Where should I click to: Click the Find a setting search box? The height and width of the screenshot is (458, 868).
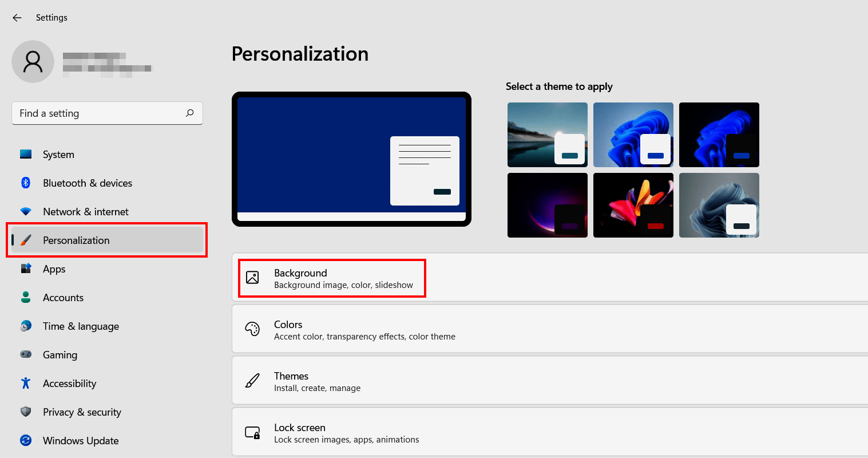[106, 113]
